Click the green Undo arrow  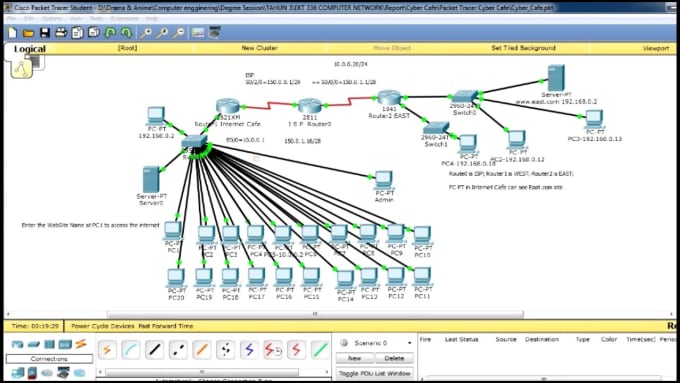coord(110,33)
